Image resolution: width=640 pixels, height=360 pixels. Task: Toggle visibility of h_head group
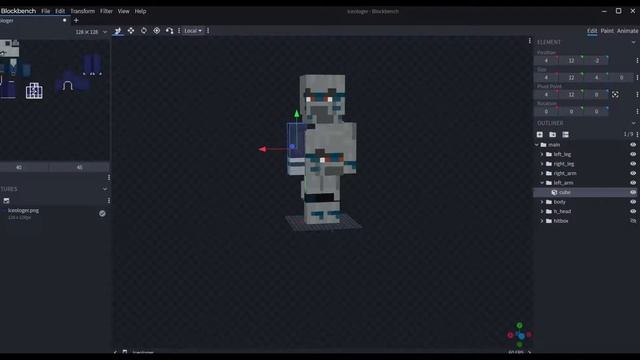633,211
